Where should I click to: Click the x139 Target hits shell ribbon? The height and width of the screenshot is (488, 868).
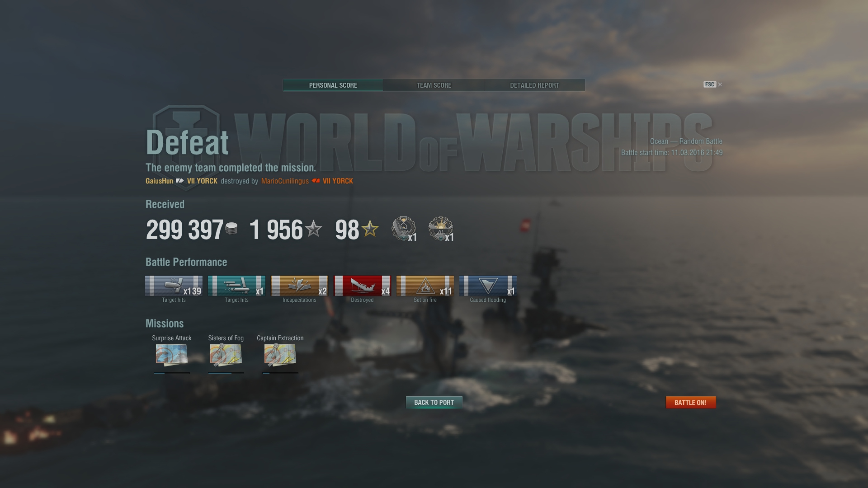(174, 286)
